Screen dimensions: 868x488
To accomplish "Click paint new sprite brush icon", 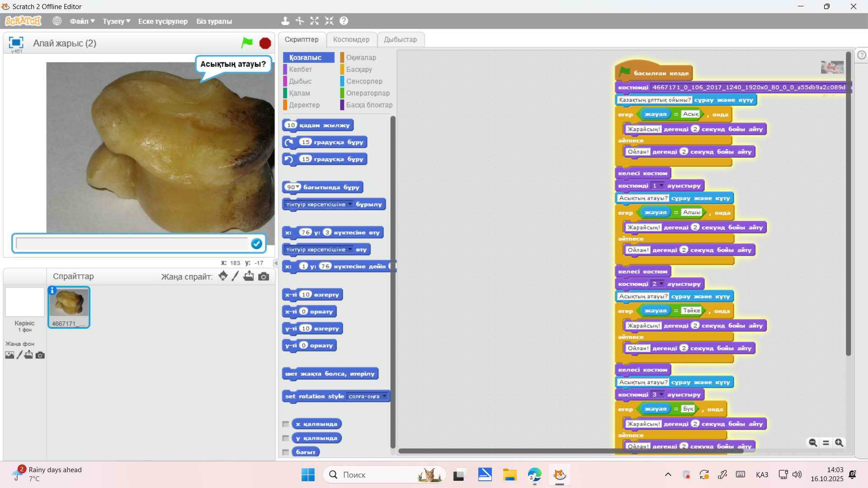I will click(235, 276).
